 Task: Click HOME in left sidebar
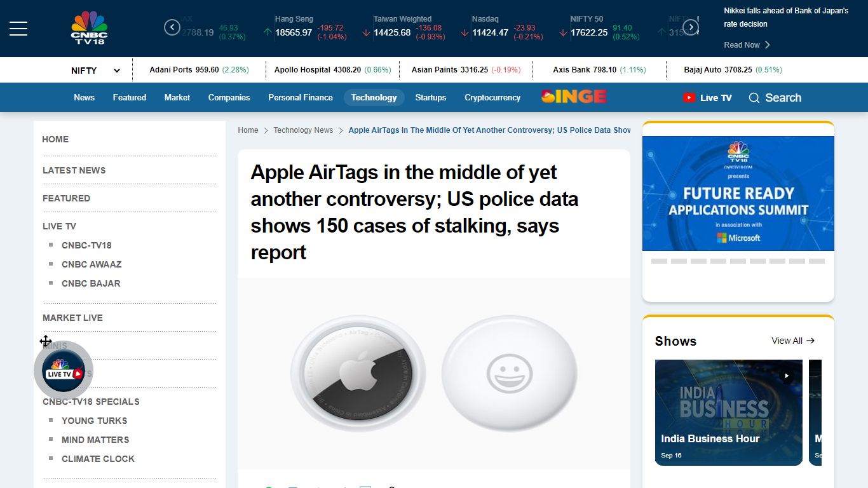coord(55,139)
